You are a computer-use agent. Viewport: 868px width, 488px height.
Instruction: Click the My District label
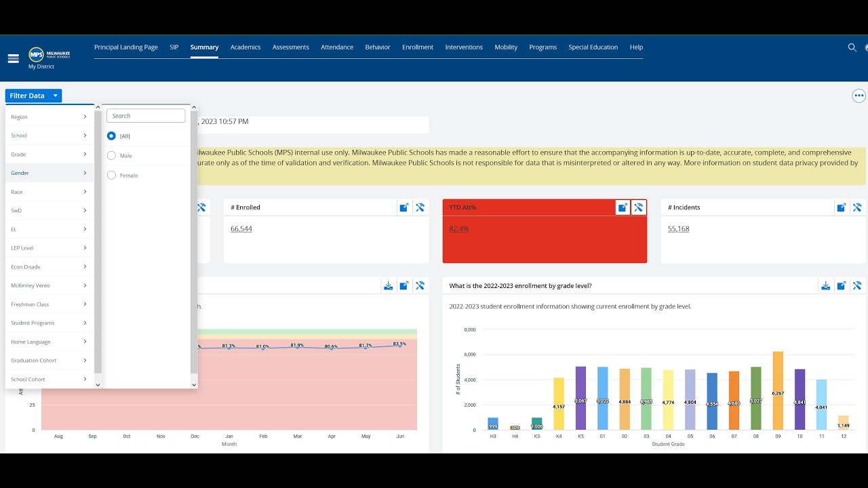pyautogui.click(x=41, y=66)
